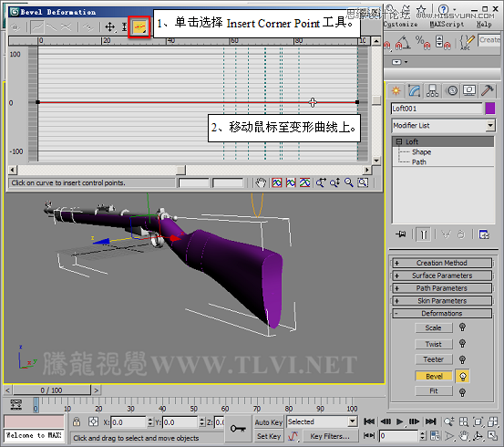Click the Teeter deformation button
504x447 pixels.
(x=433, y=359)
